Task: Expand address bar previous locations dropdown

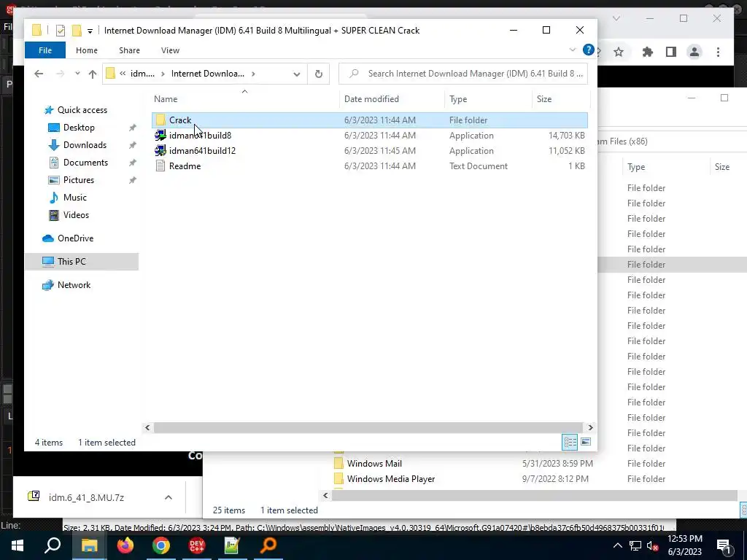Action: (297, 74)
